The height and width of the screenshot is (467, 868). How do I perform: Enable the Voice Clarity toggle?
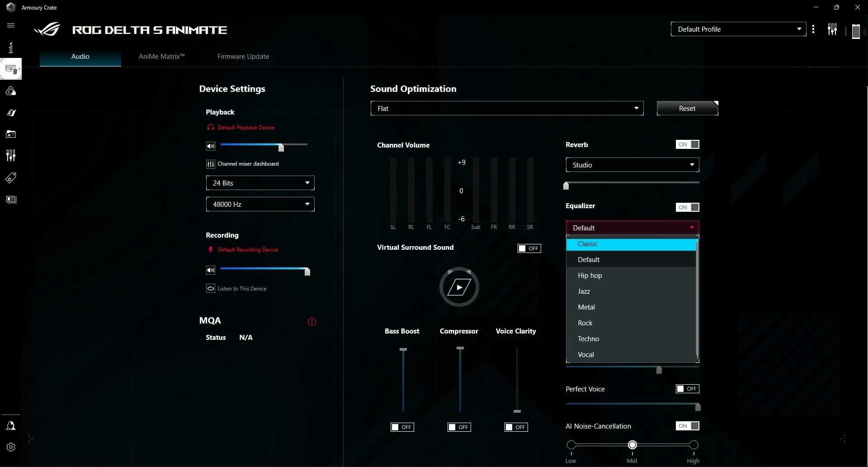(x=516, y=427)
